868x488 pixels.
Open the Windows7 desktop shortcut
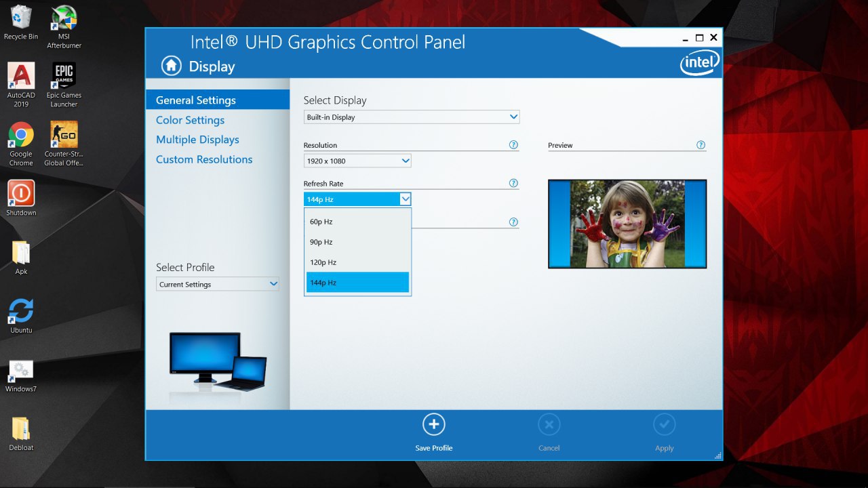click(21, 375)
